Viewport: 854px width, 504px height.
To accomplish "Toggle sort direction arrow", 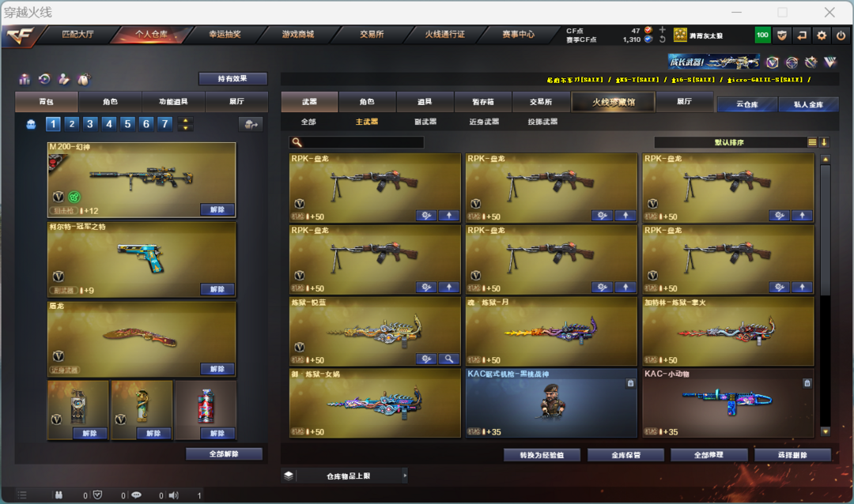I will tap(824, 142).
